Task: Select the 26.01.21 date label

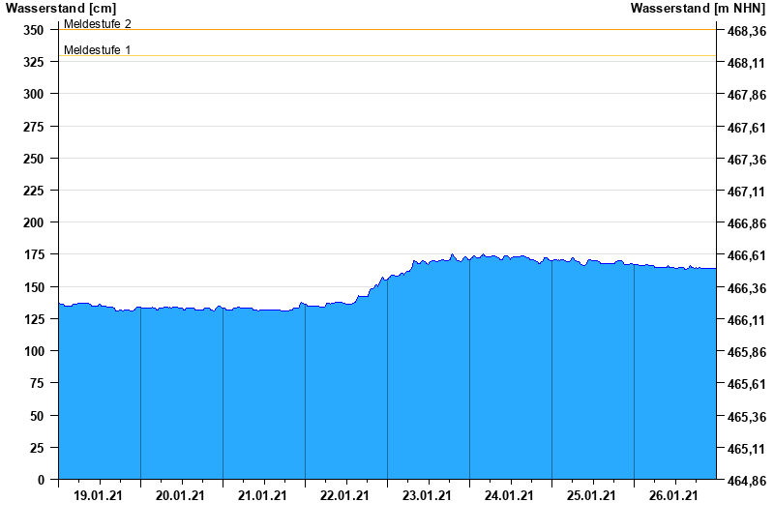Action: 674,496
